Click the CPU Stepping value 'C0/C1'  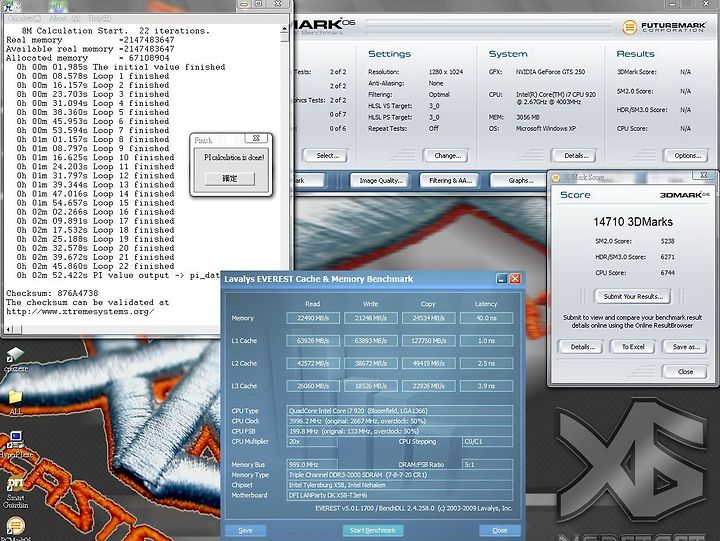click(x=487, y=442)
